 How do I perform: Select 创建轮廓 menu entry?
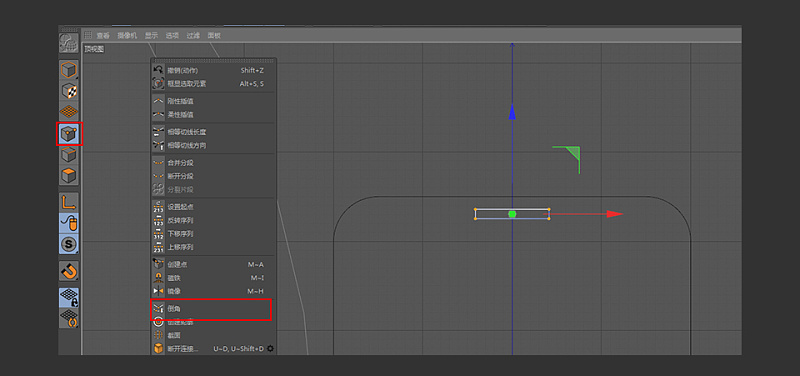pos(214,322)
